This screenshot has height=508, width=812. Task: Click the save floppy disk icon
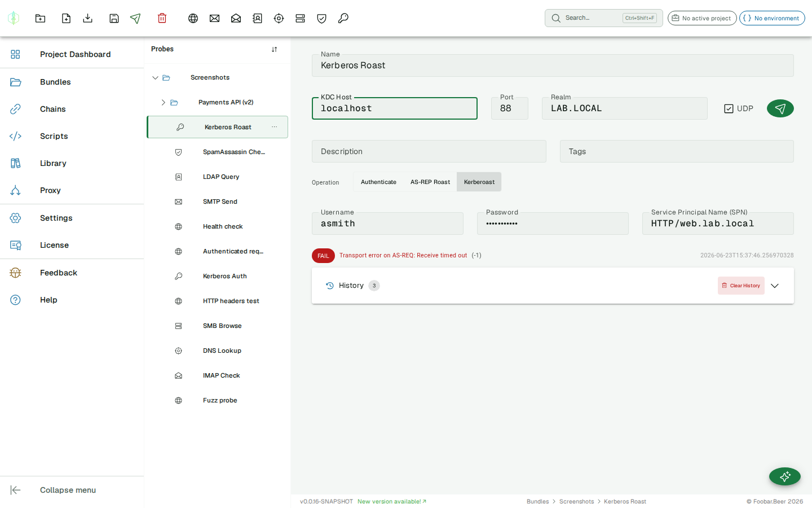point(114,18)
